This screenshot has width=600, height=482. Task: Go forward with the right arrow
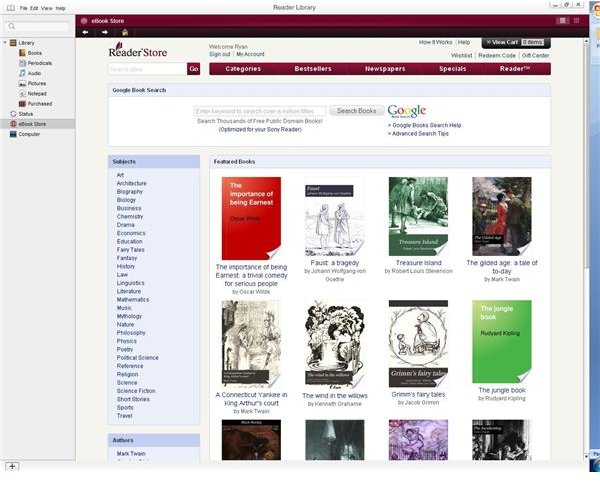click(105, 32)
